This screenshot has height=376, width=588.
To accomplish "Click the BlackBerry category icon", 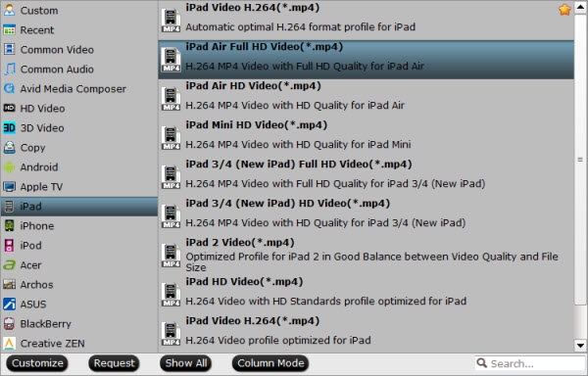I will tap(9, 323).
